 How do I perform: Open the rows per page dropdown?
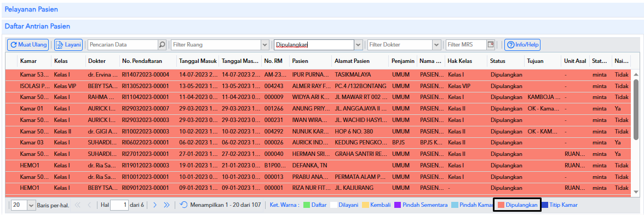[31, 205]
